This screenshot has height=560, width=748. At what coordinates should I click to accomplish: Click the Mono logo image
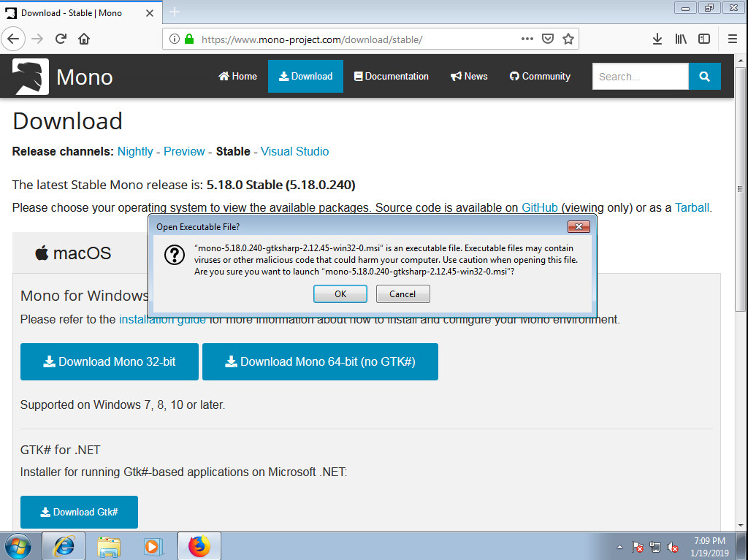(x=31, y=77)
